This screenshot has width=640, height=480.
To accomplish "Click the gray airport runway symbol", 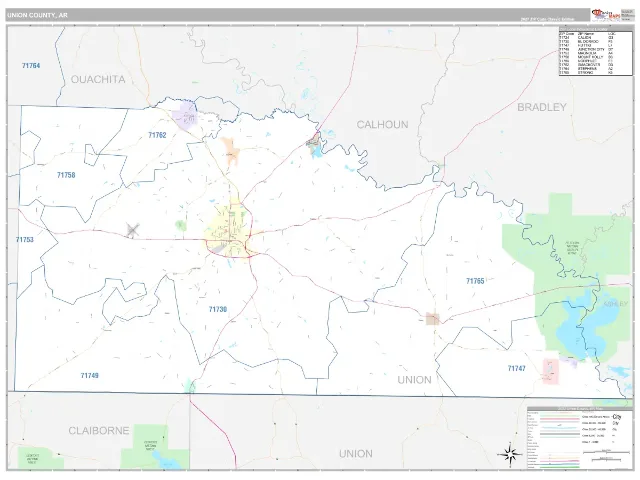I will point(132,230).
